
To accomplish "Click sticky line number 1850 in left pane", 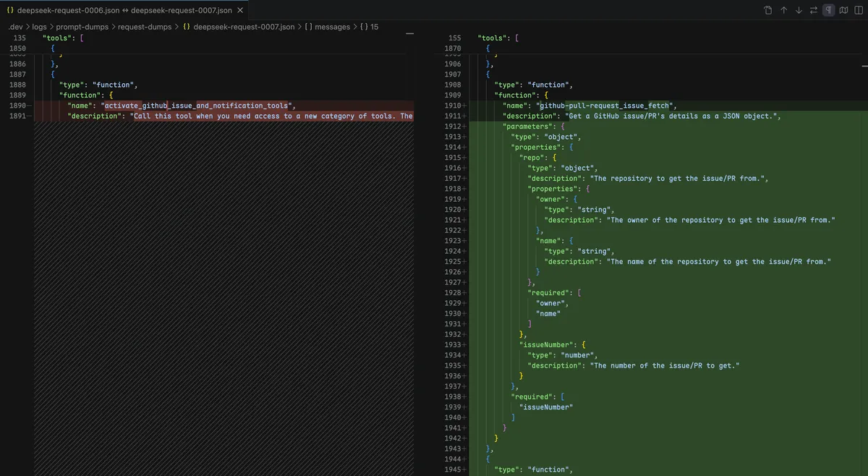I will click(x=17, y=48).
